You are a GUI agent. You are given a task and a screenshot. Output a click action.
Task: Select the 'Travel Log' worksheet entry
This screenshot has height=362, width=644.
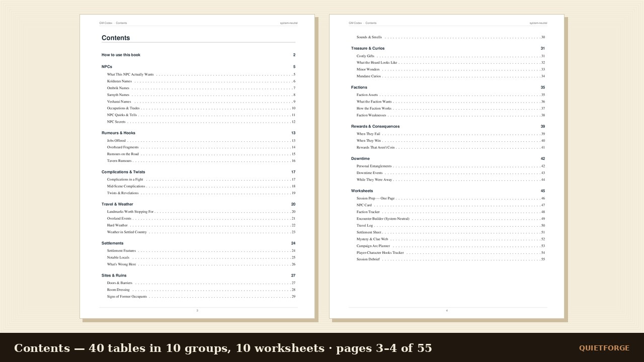click(451, 226)
